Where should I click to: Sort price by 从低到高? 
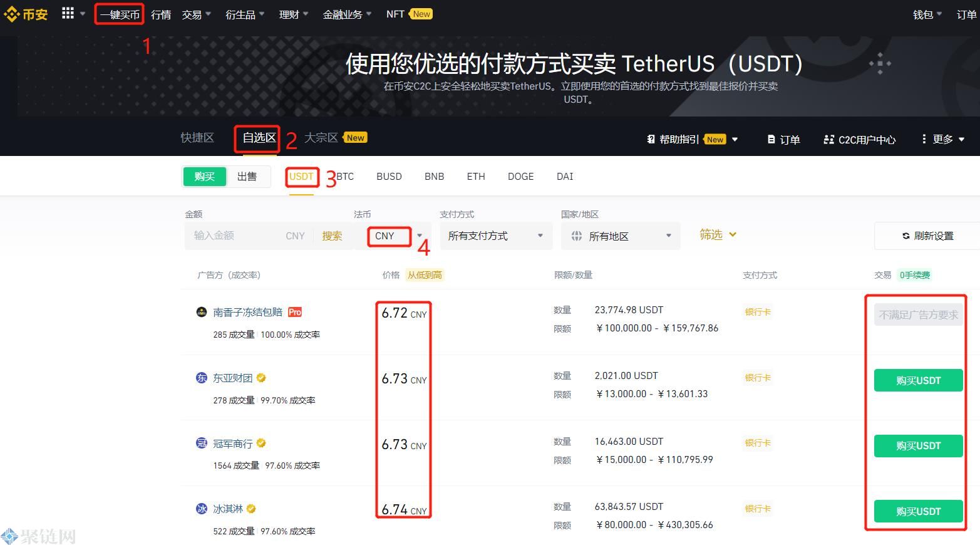(x=425, y=275)
